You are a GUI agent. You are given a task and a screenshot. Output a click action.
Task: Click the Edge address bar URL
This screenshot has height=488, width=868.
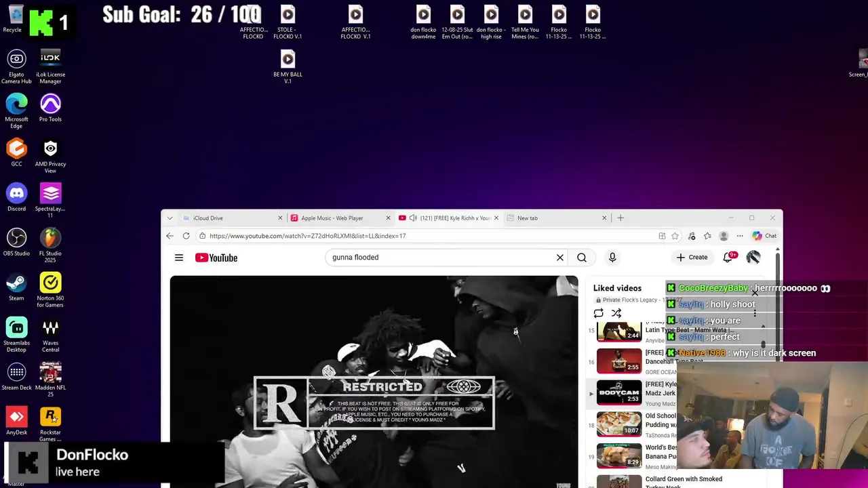(307, 236)
